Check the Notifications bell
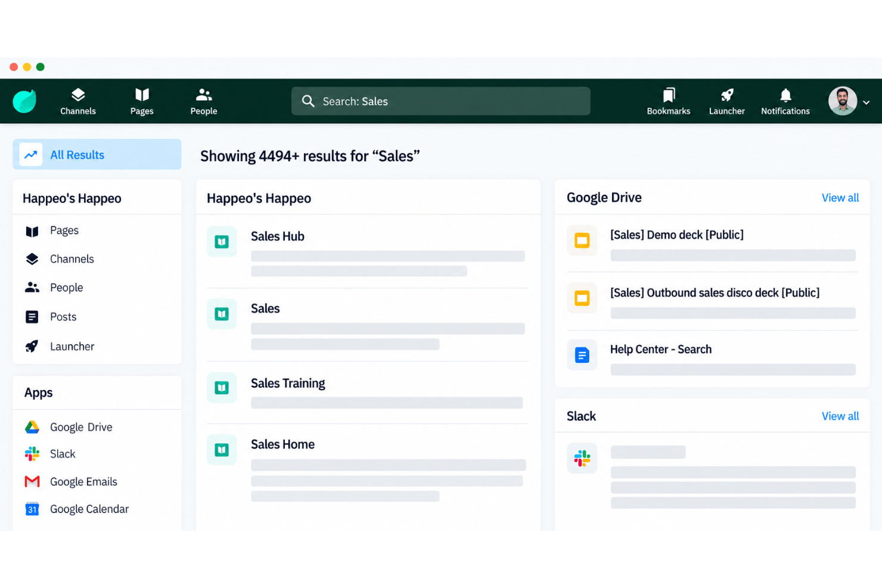882x588 pixels. 785,101
